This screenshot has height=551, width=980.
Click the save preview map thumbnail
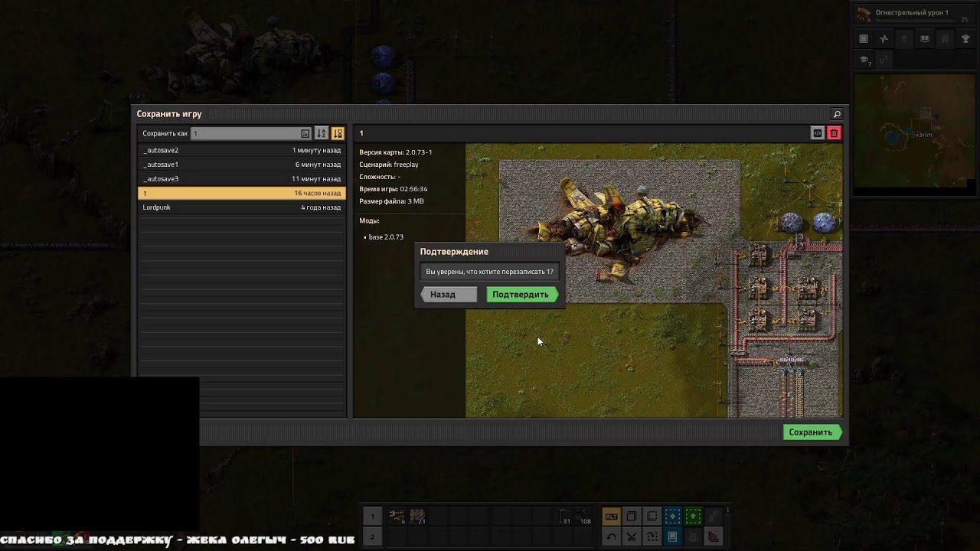pos(654,281)
